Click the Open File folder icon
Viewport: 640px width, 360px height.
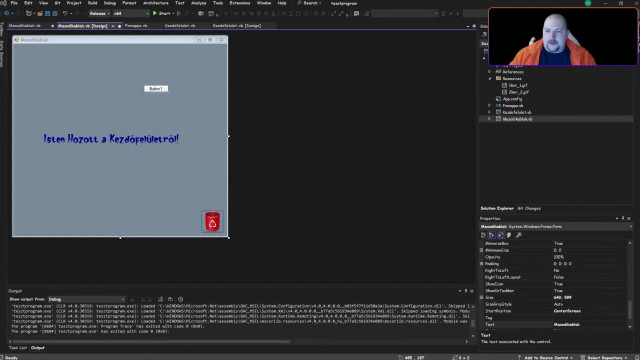(x=40, y=13)
